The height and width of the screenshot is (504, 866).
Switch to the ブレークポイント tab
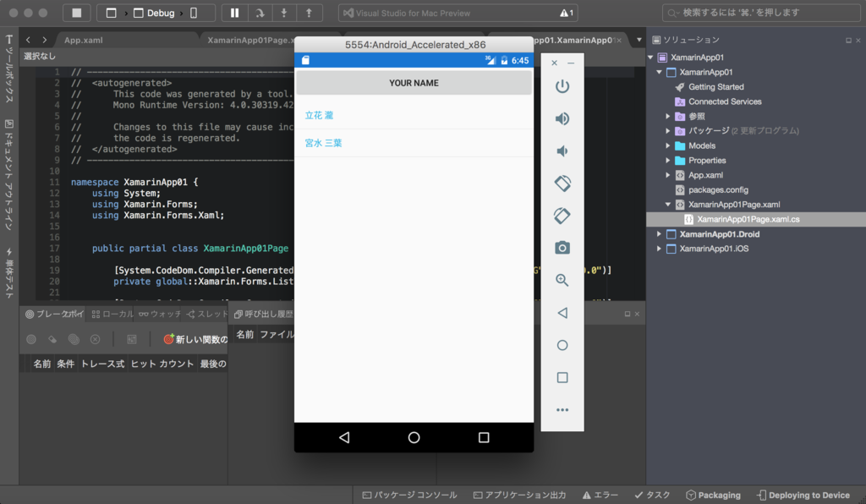click(54, 314)
